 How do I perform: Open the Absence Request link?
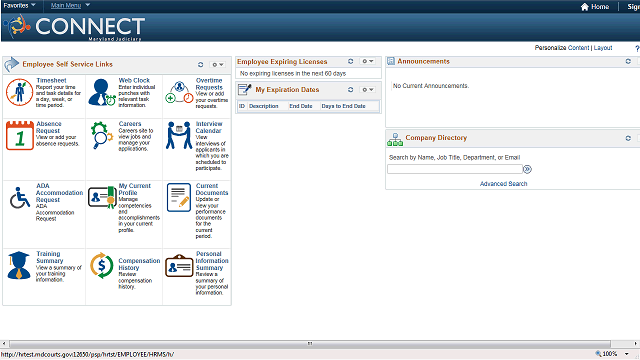(49, 127)
